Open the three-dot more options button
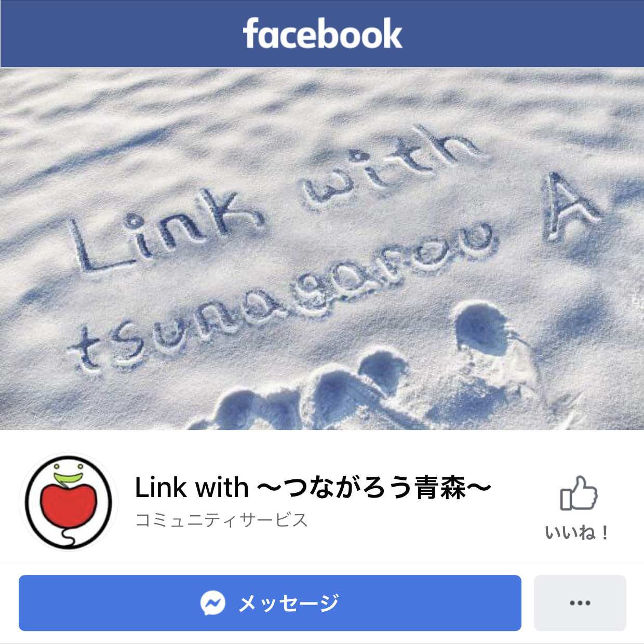The width and height of the screenshot is (644, 644). [x=580, y=603]
